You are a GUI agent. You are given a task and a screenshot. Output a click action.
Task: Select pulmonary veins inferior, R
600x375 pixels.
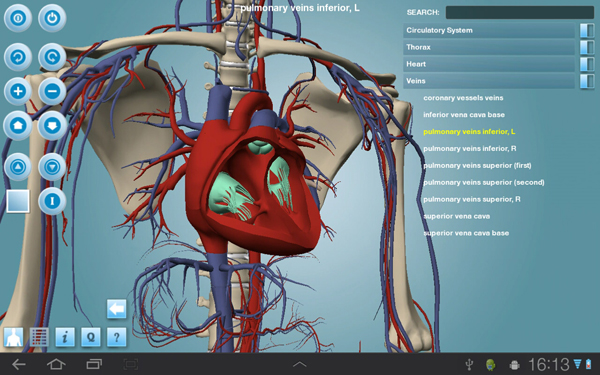point(470,148)
